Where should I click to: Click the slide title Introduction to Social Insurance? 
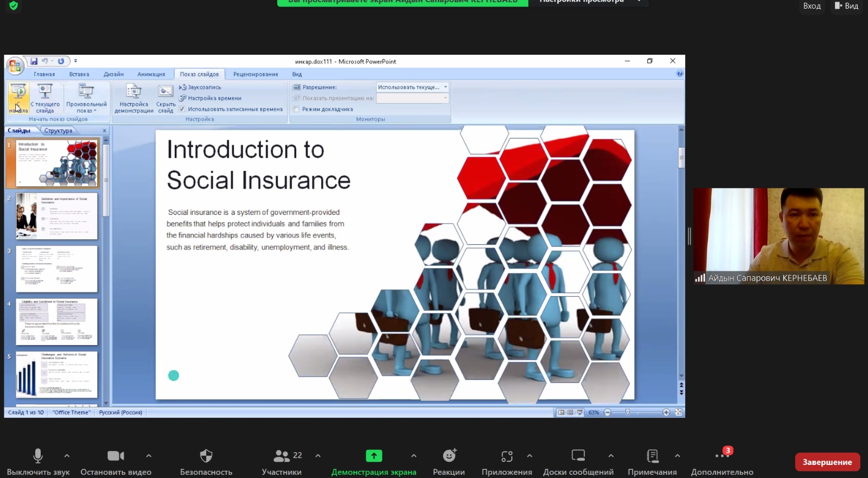click(259, 164)
